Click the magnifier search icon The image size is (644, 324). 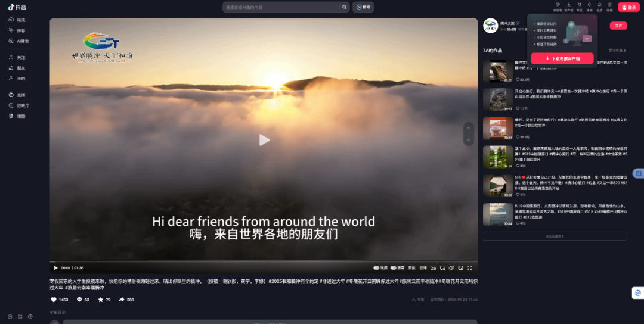point(345,7)
